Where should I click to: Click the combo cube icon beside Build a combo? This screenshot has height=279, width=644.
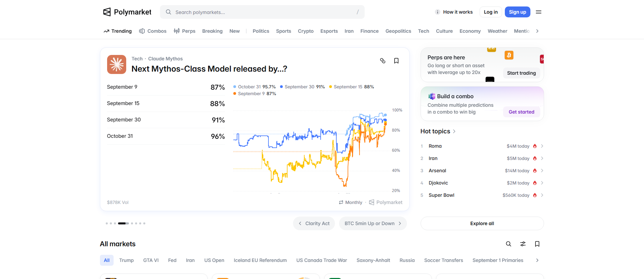click(x=432, y=96)
